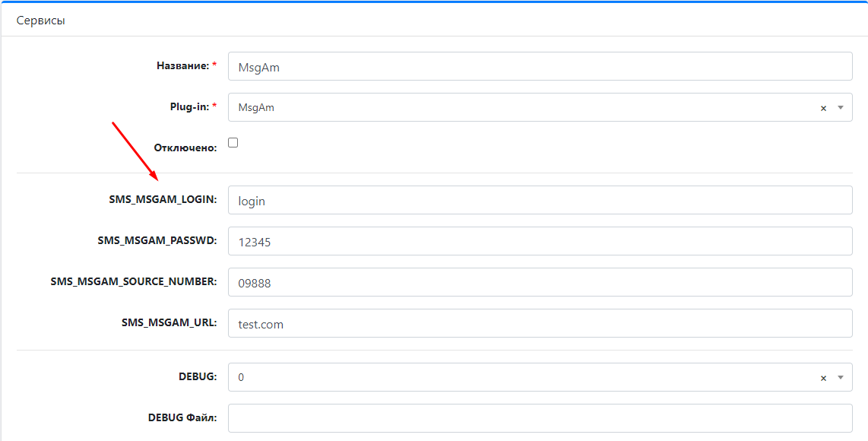This screenshot has width=868, height=441.
Task: Focus the SMS_MSGAM_URL field showing test.com
Action: (x=540, y=323)
